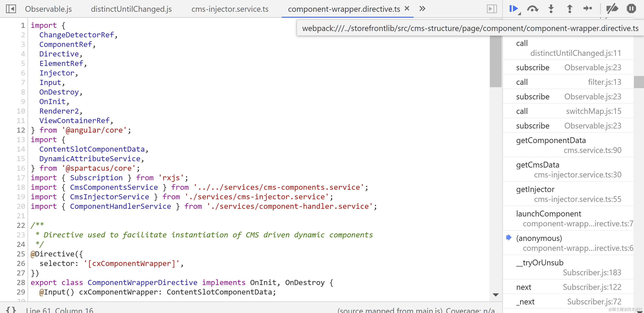Close component-wrapper.directive.ts tab
This screenshot has width=644, height=313.
(407, 9)
